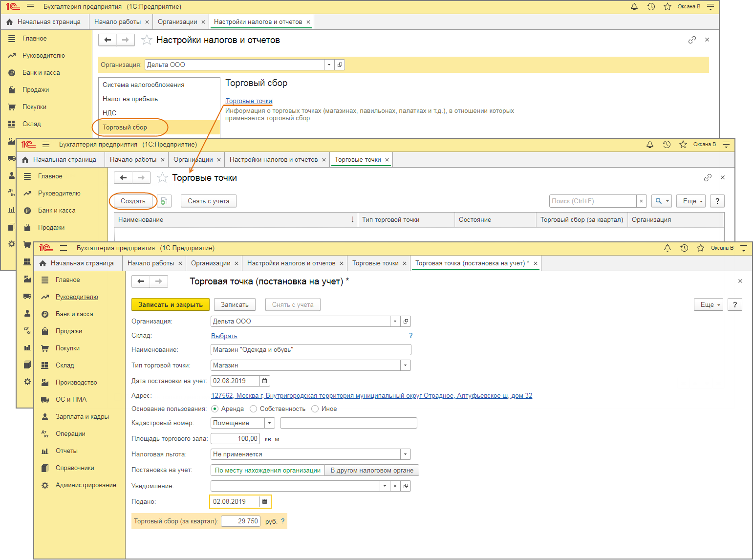The width and height of the screenshot is (754, 560).
Task: Go forward in Торговая точка form
Action: click(x=159, y=281)
